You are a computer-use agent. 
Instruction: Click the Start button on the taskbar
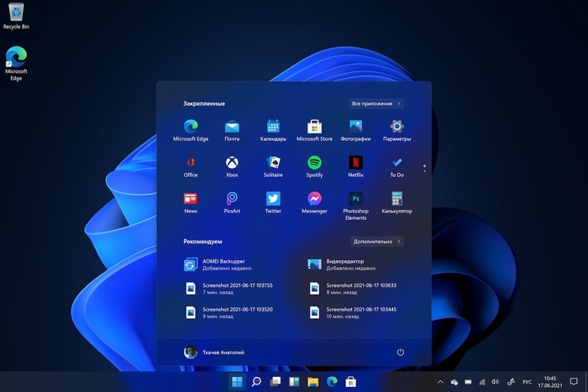pos(237,382)
